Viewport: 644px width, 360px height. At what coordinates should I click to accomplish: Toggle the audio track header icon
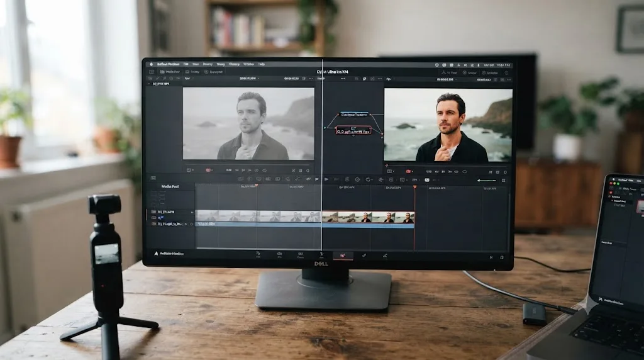pos(153,223)
